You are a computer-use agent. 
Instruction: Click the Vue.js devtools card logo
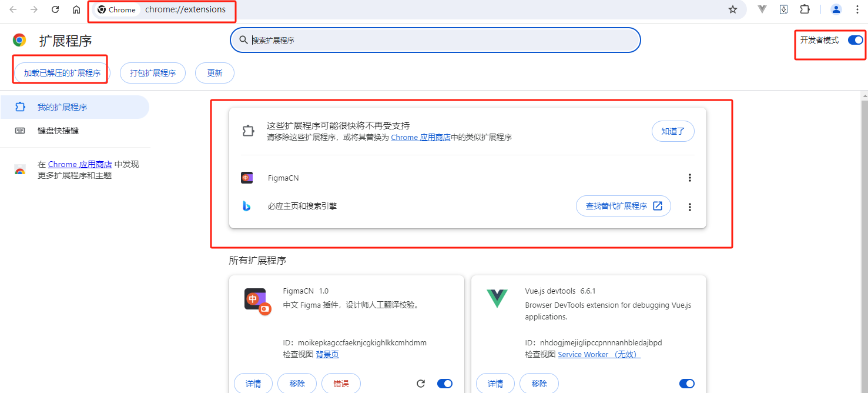pyautogui.click(x=497, y=298)
